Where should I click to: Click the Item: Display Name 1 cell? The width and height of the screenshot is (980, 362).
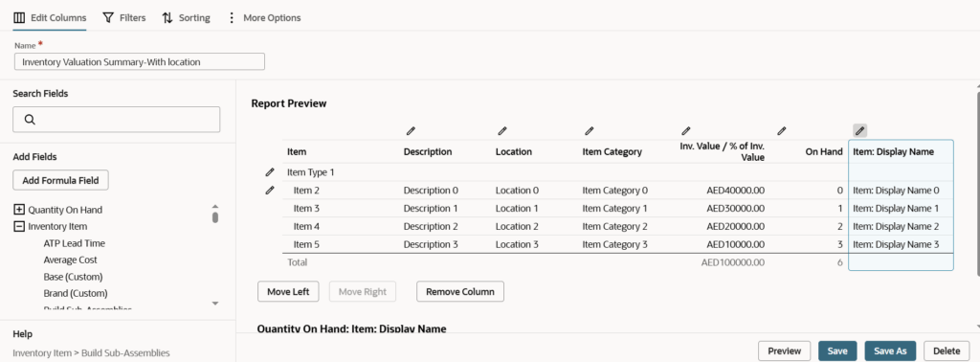896,208
